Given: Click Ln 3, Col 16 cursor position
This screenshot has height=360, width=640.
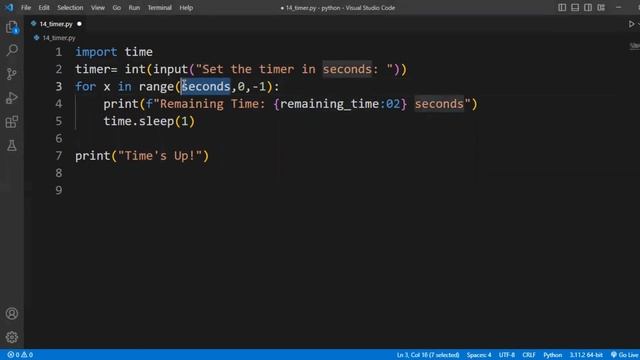Looking at the screenshot, I should tap(428, 355).
